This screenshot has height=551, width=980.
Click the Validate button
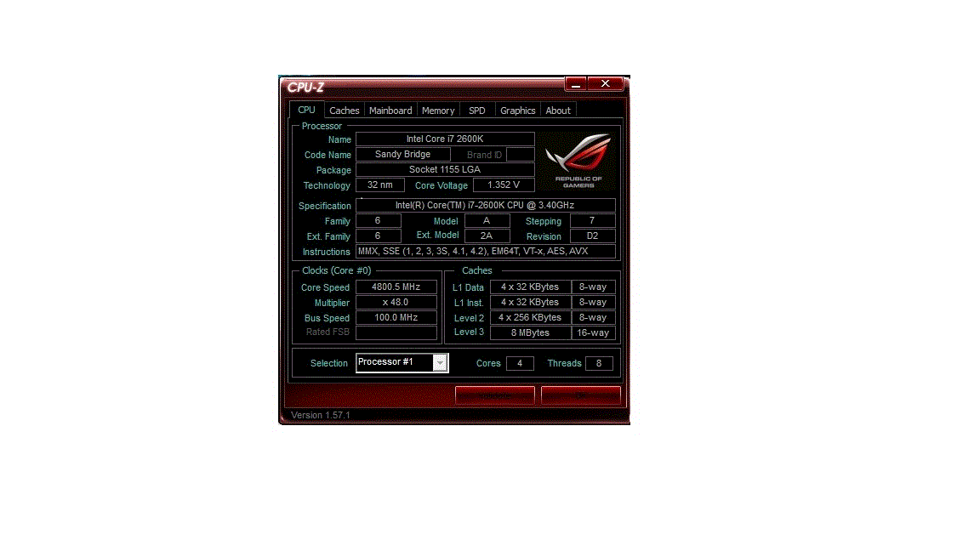tap(495, 395)
